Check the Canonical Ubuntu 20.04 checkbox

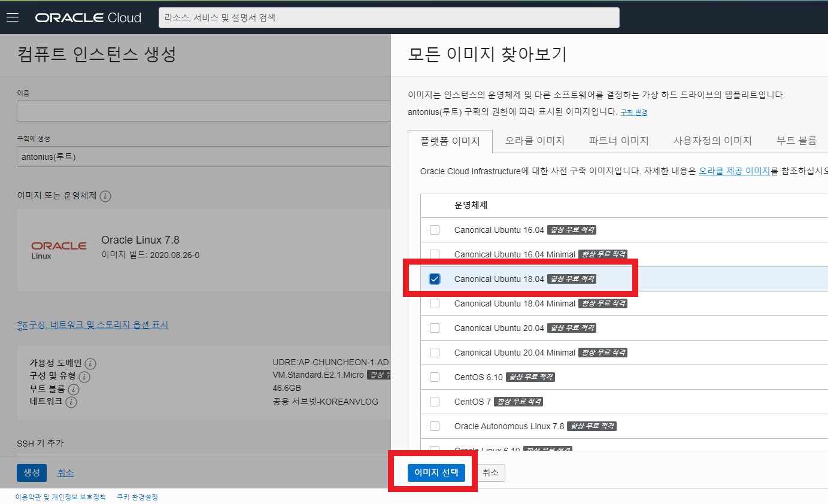coord(435,328)
